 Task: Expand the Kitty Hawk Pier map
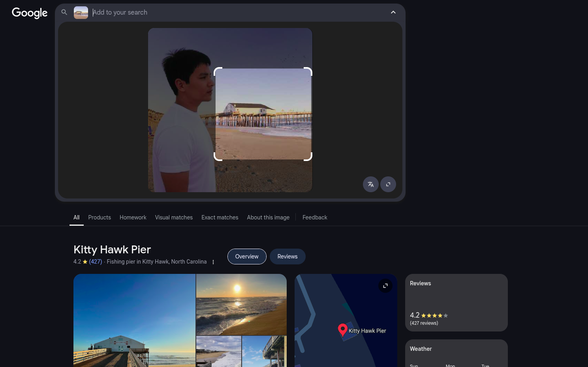[x=385, y=286]
